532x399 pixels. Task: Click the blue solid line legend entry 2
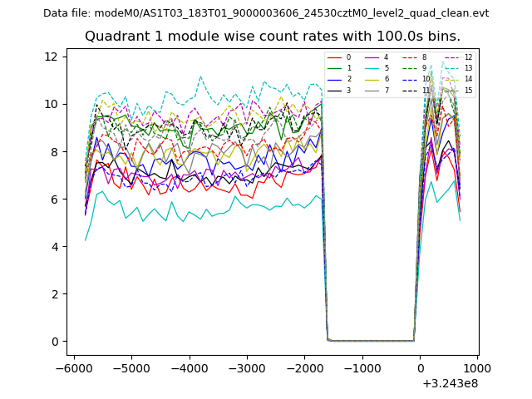339,79
